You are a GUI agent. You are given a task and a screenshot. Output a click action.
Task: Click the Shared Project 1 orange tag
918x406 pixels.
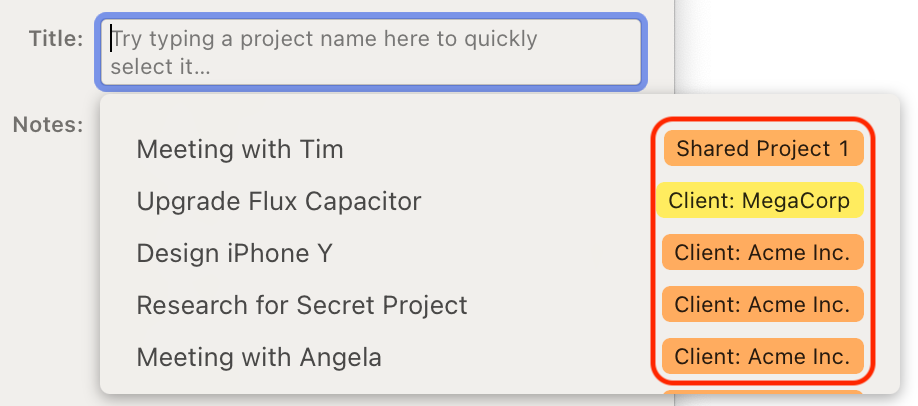click(762, 149)
